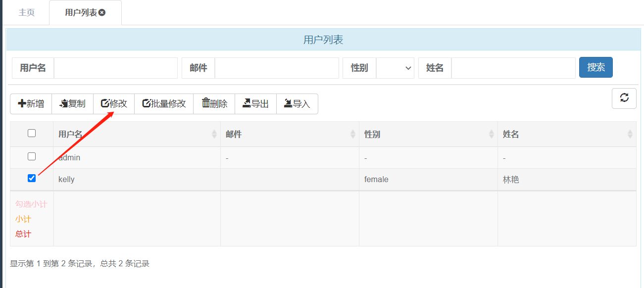This screenshot has width=644, height=288.
Task: Click the 导出 export button
Action: [256, 104]
